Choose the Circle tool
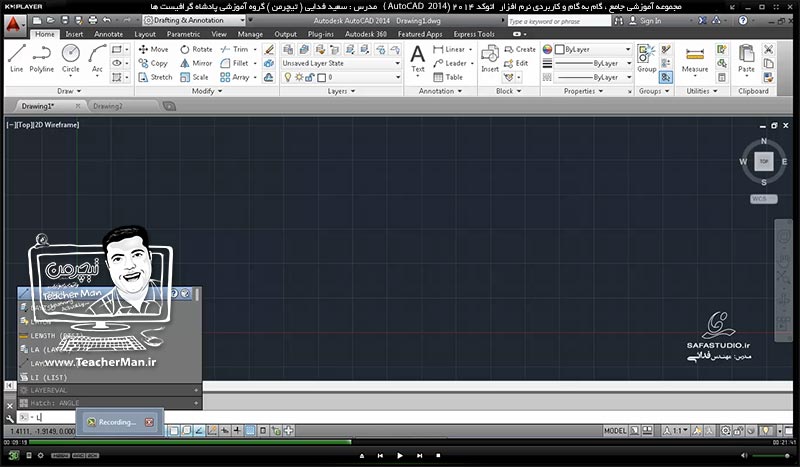 (70, 59)
